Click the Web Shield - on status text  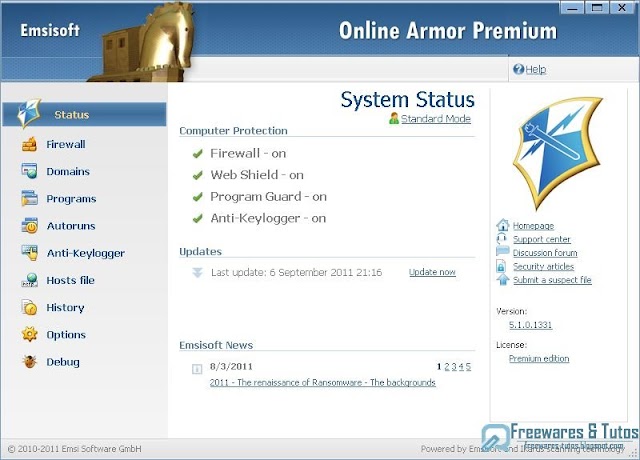(x=257, y=175)
